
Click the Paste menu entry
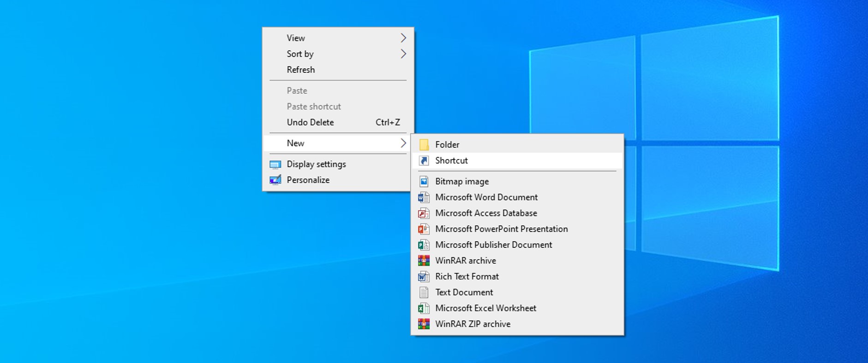[x=338, y=91]
